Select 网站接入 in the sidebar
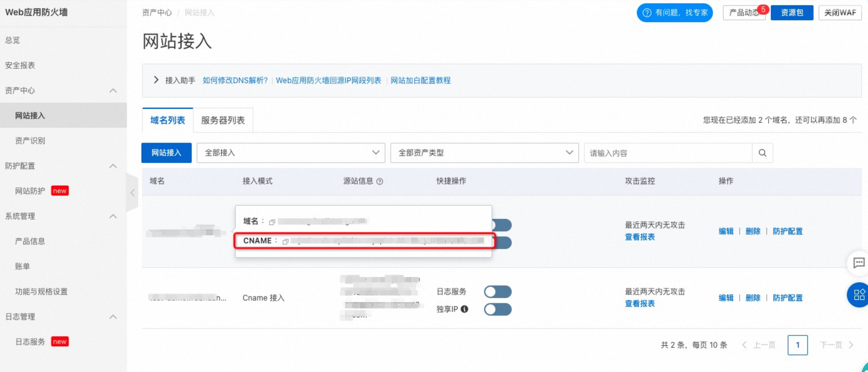The image size is (868, 372). point(63,115)
